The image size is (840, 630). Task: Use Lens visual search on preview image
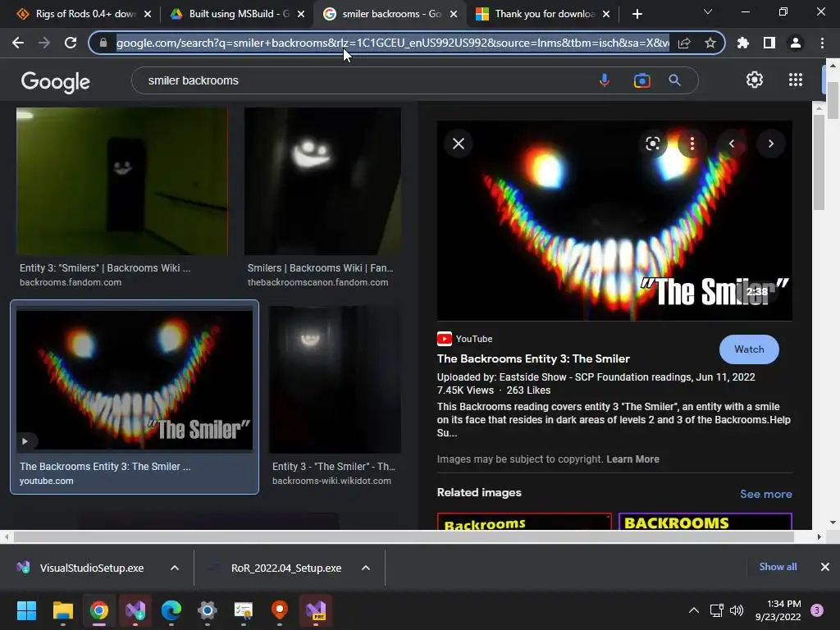[652, 144]
